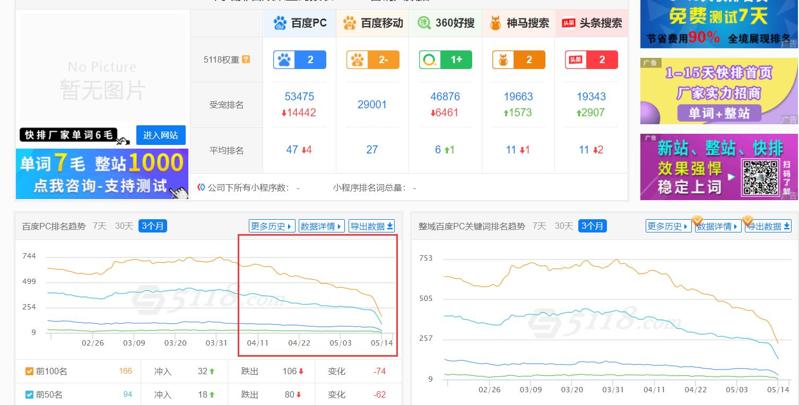Expand 更多历史 in 整域百度PC关键词 panel
The height and width of the screenshot is (405, 799).
click(667, 226)
